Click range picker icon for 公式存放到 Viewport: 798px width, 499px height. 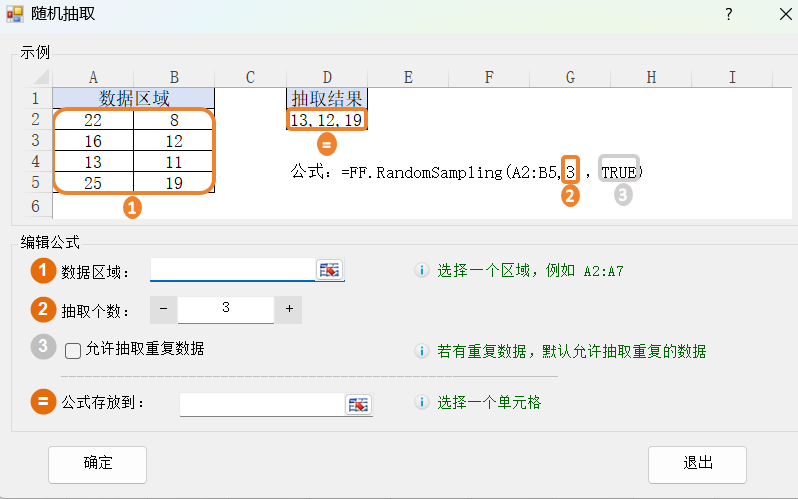click(358, 404)
